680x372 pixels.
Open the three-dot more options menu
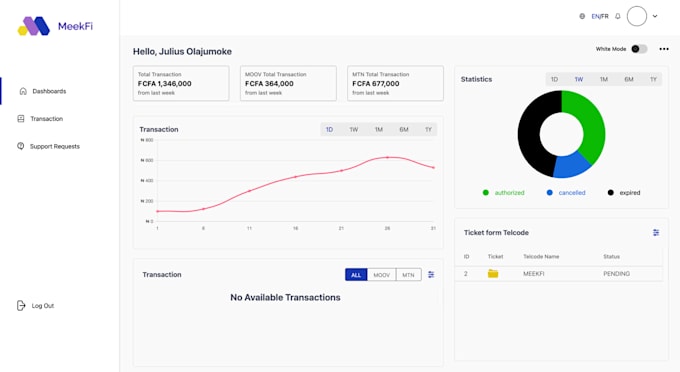(x=664, y=49)
